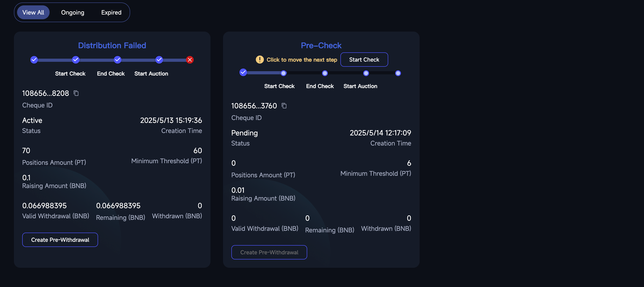Click raising amount value 0.01
Screen dimensions: 644x287
point(238,190)
